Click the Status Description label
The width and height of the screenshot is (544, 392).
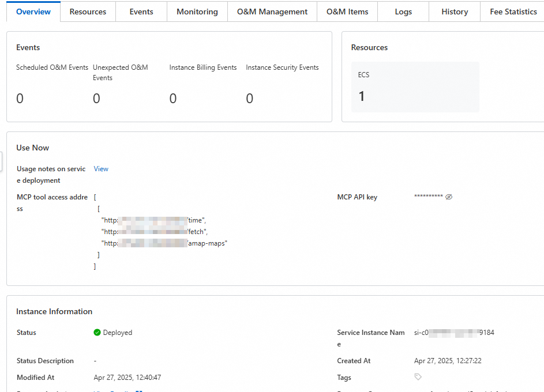(45, 361)
